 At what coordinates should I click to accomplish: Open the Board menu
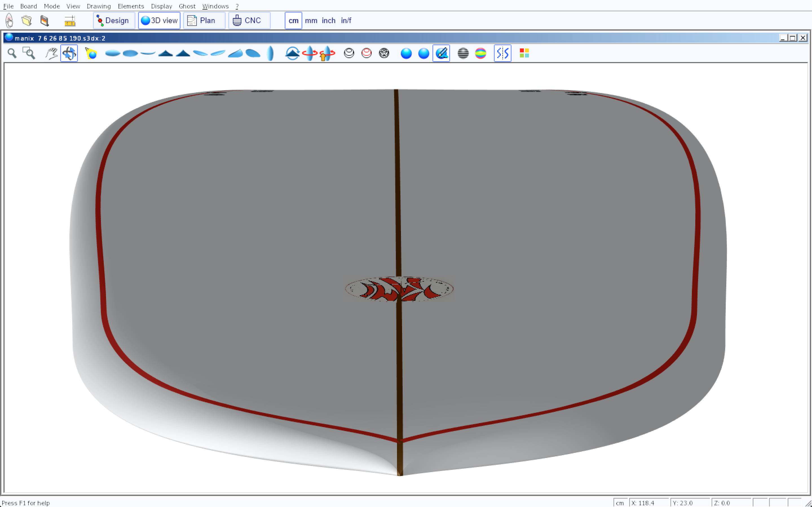tap(28, 6)
